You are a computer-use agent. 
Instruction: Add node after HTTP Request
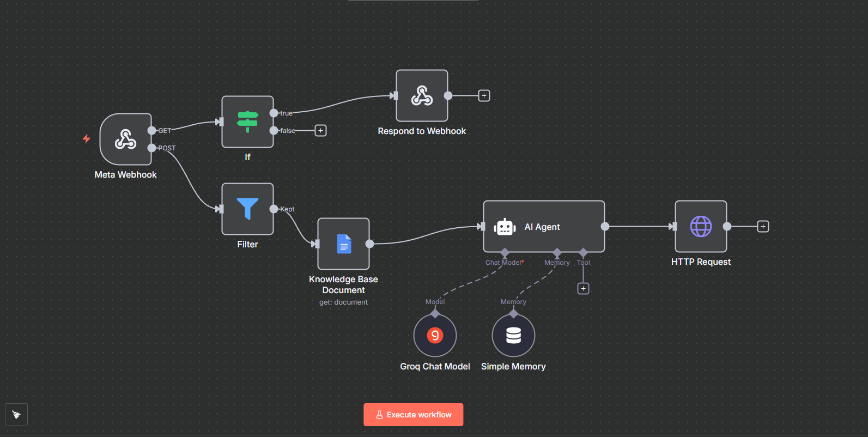coord(763,226)
